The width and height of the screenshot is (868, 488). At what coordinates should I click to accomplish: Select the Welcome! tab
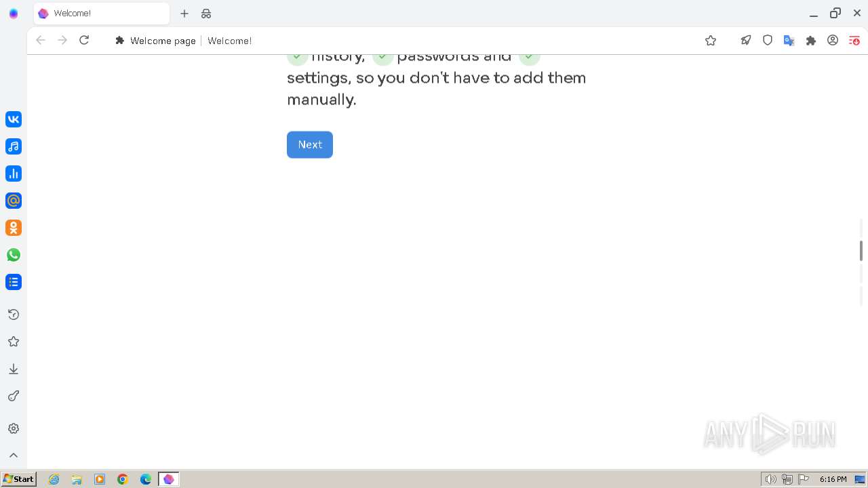[102, 14]
